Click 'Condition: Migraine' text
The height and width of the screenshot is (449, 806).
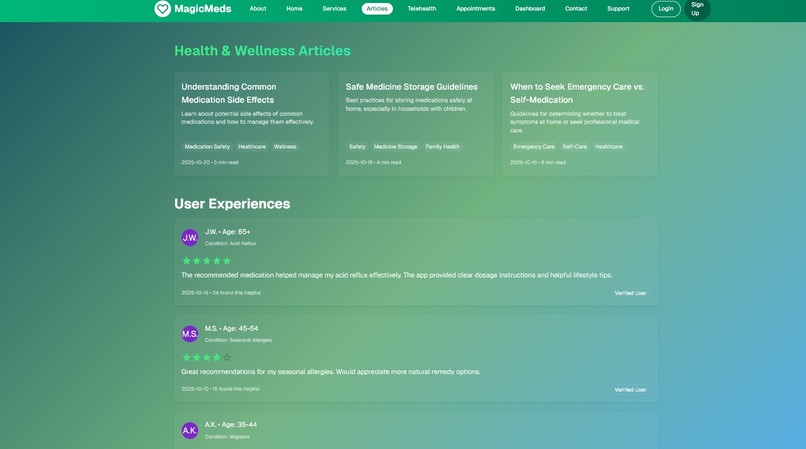227,437
